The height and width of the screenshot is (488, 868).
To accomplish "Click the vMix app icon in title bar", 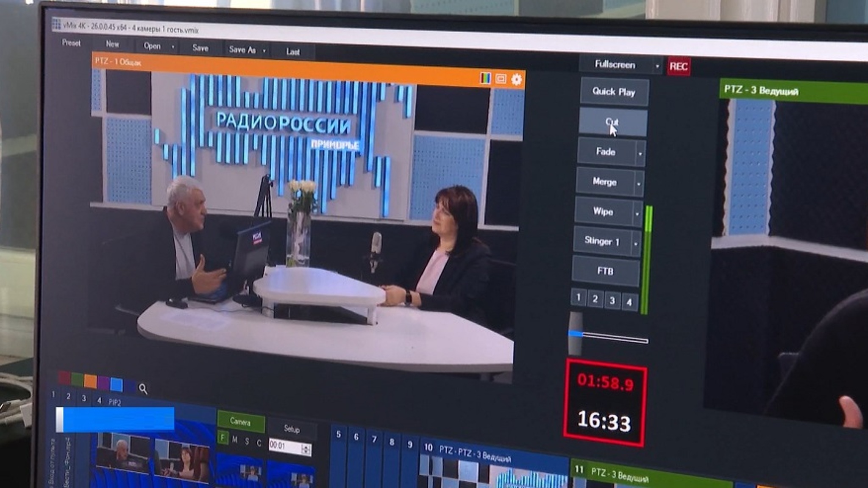I will coord(56,24).
